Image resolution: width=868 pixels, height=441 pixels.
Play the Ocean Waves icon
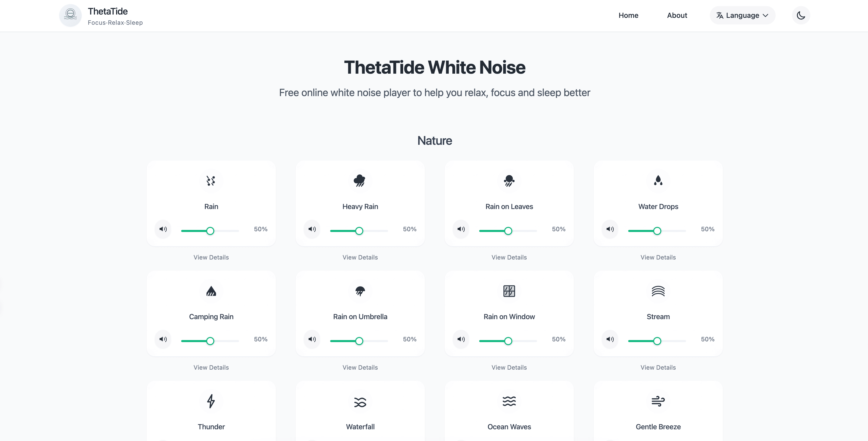tap(509, 401)
